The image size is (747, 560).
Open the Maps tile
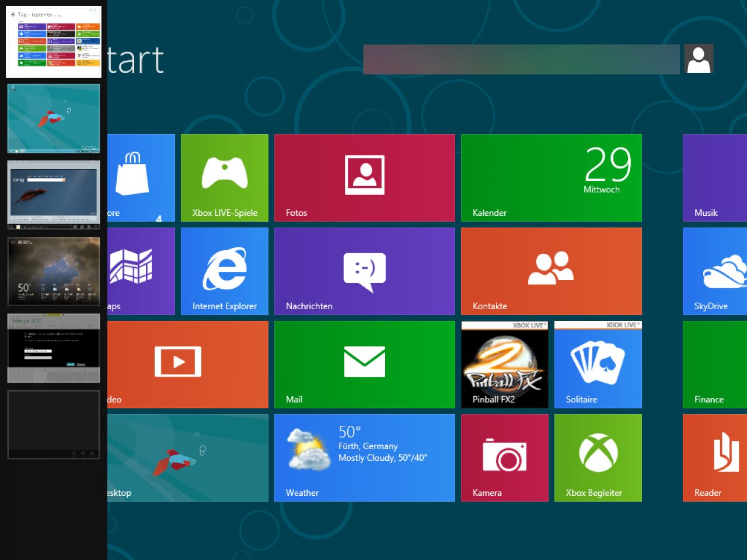click(141, 271)
